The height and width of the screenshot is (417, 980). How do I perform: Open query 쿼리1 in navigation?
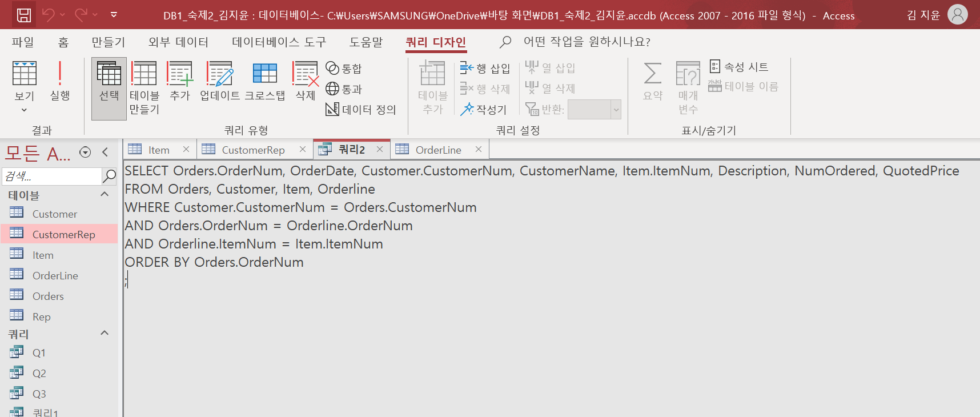point(59,411)
